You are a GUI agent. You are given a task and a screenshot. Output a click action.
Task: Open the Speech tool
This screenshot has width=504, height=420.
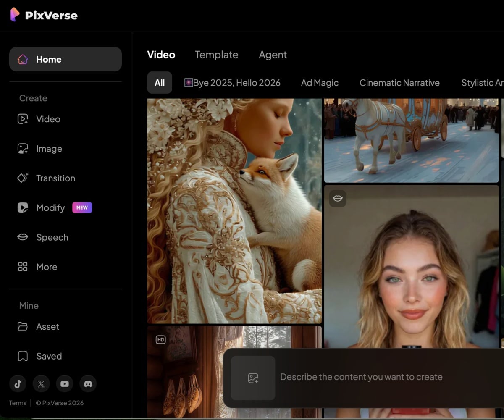(42, 237)
